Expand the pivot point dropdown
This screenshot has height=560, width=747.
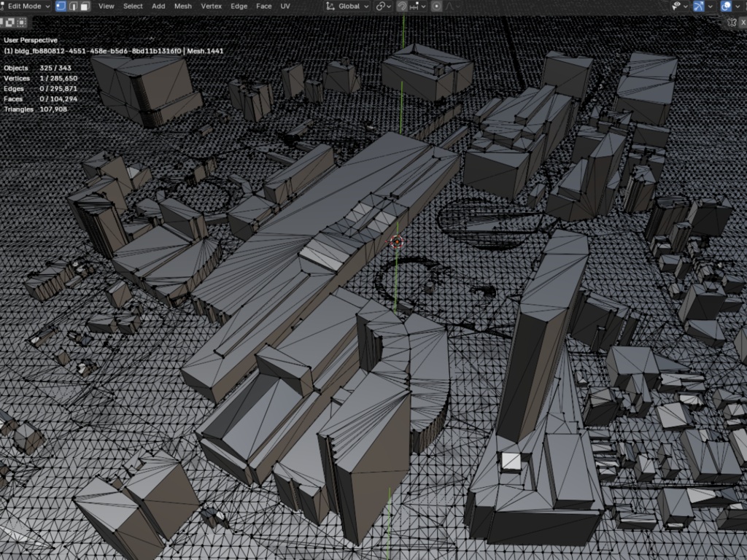(x=384, y=6)
